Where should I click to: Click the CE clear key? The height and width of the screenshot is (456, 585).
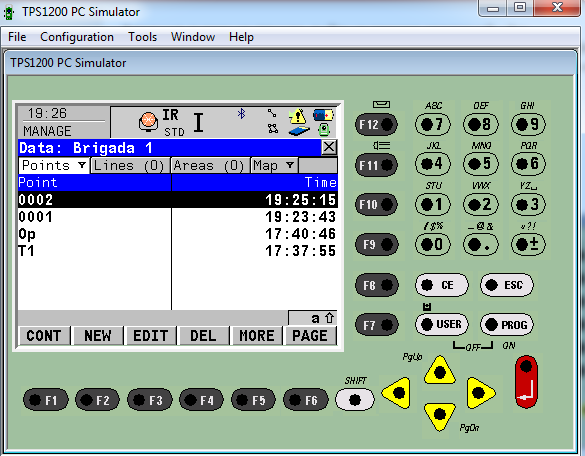pos(441,285)
